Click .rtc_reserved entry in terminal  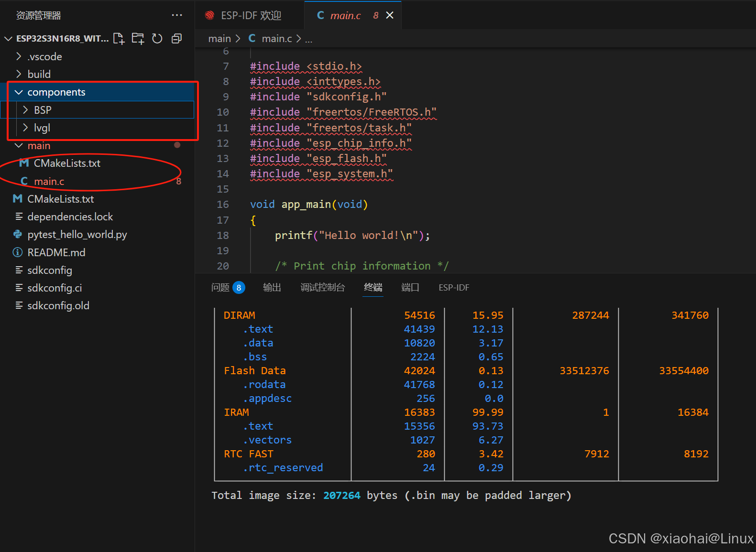click(283, 468)
